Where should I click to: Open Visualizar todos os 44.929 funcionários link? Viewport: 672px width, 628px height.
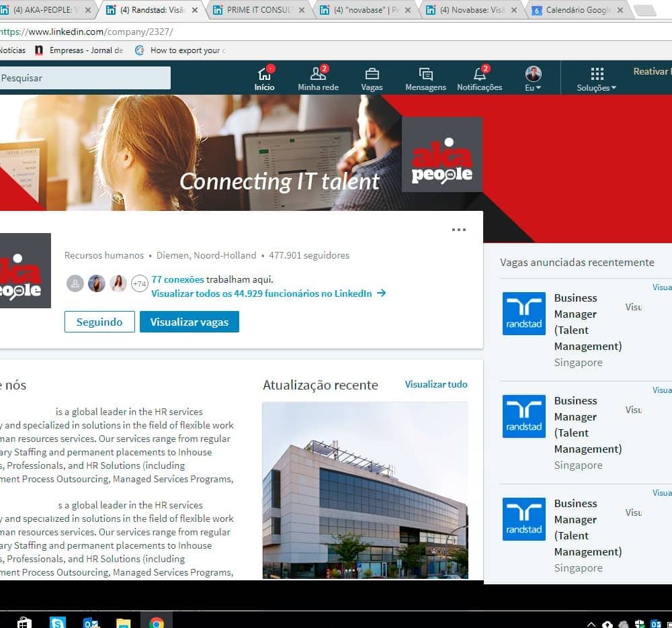tap(261, 294)
